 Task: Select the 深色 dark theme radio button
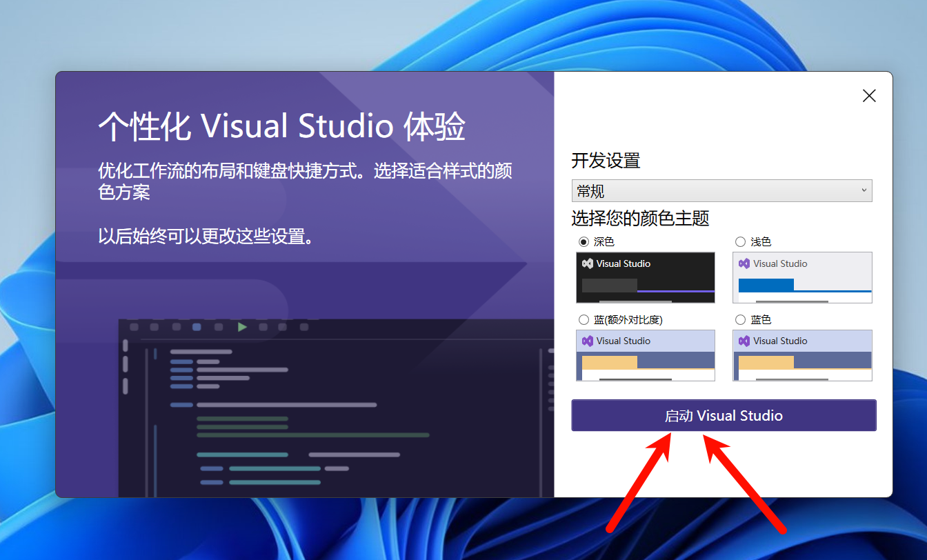click(584, 242)
